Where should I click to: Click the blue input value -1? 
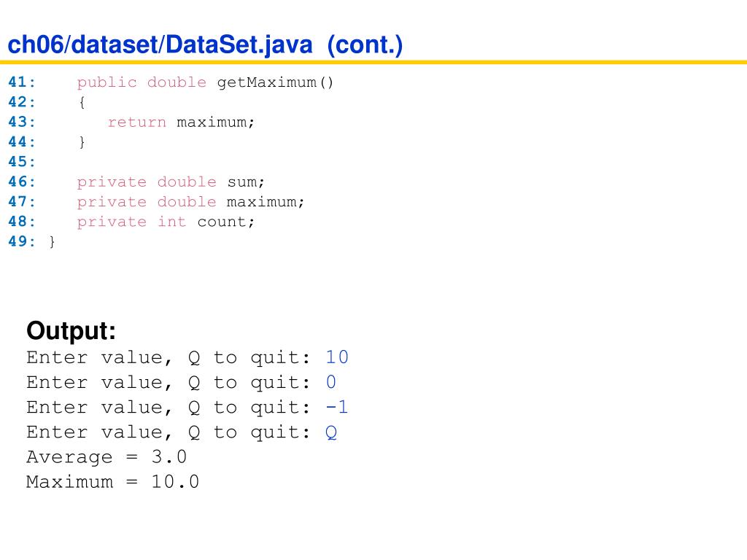pyautogui.click(x=337, y=407)
